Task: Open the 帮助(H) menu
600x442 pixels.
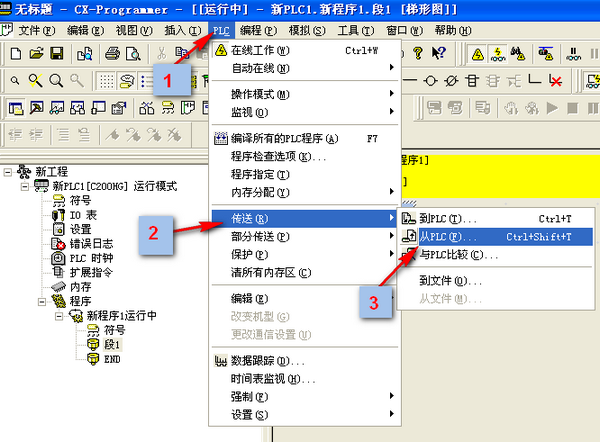Action: pyautogui.click(x=453, y=31)
